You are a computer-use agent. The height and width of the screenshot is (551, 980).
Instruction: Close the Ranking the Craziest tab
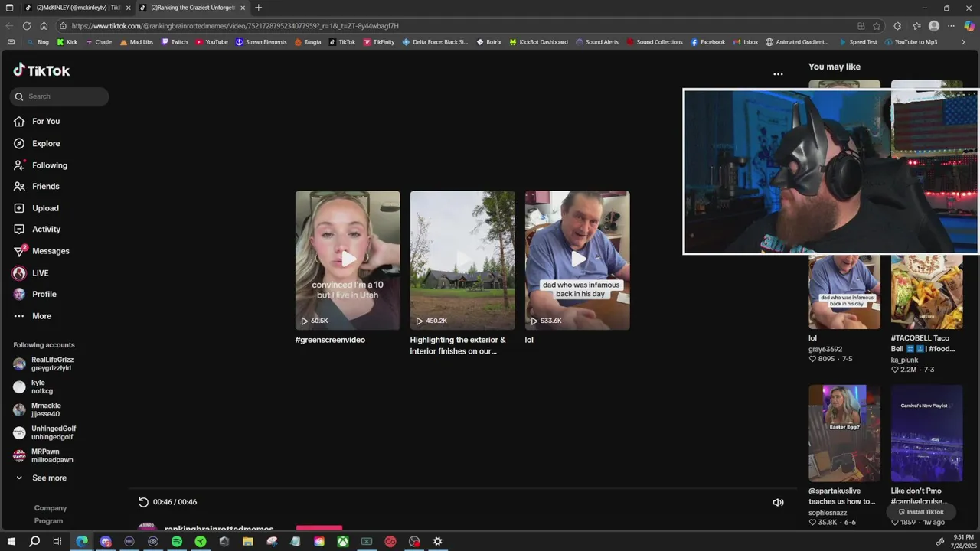(x=243, y=8)
